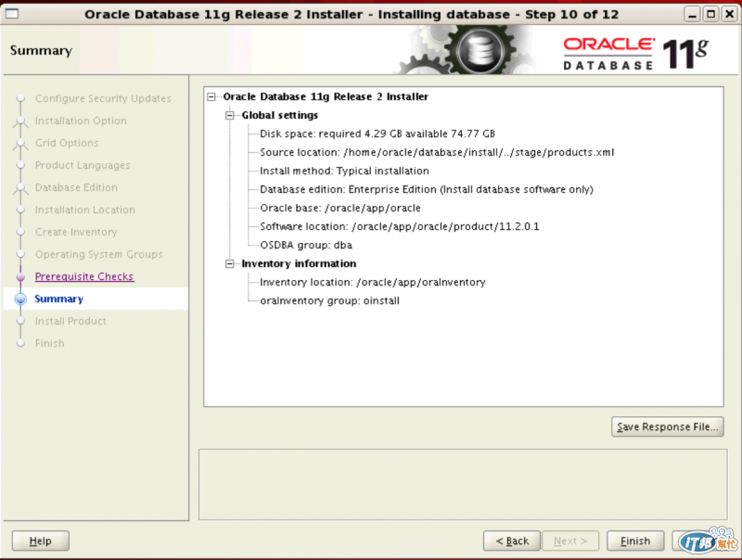Click the Global settings label
The height and width of the screenshot is (560, 742).
tap(280, 115)
